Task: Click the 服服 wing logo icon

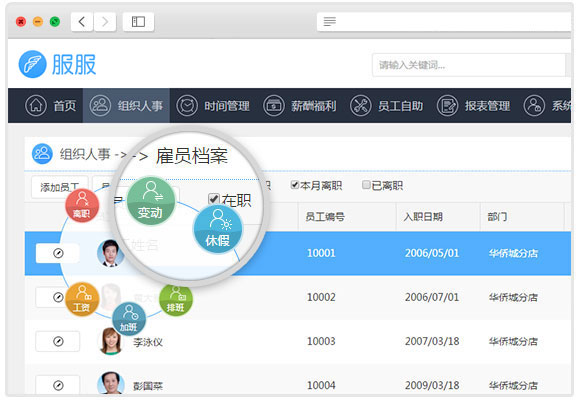Action: pos(33,64)
